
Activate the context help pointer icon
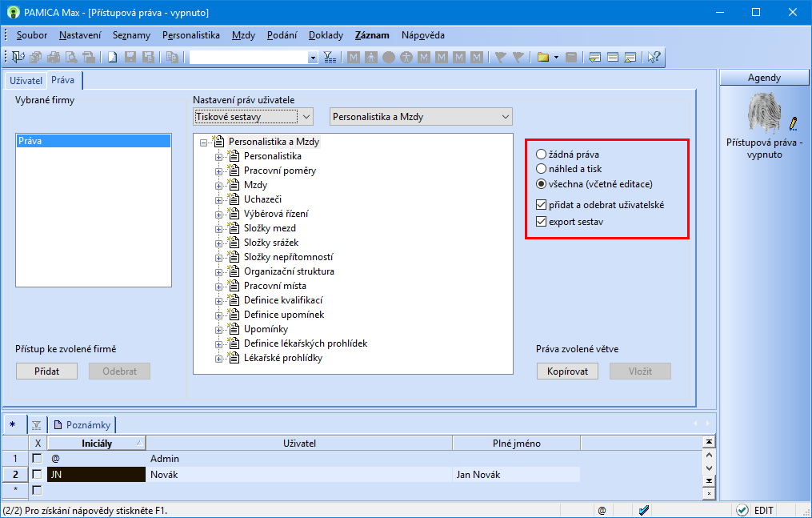(x=654, y=57)
